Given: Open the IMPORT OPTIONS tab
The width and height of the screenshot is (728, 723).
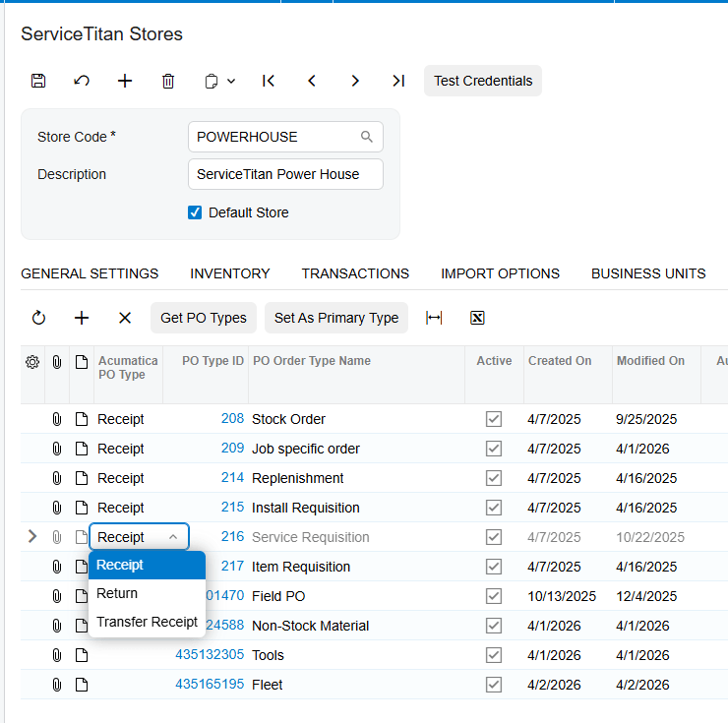Looking at the screenshot, I should click(500, 273).
